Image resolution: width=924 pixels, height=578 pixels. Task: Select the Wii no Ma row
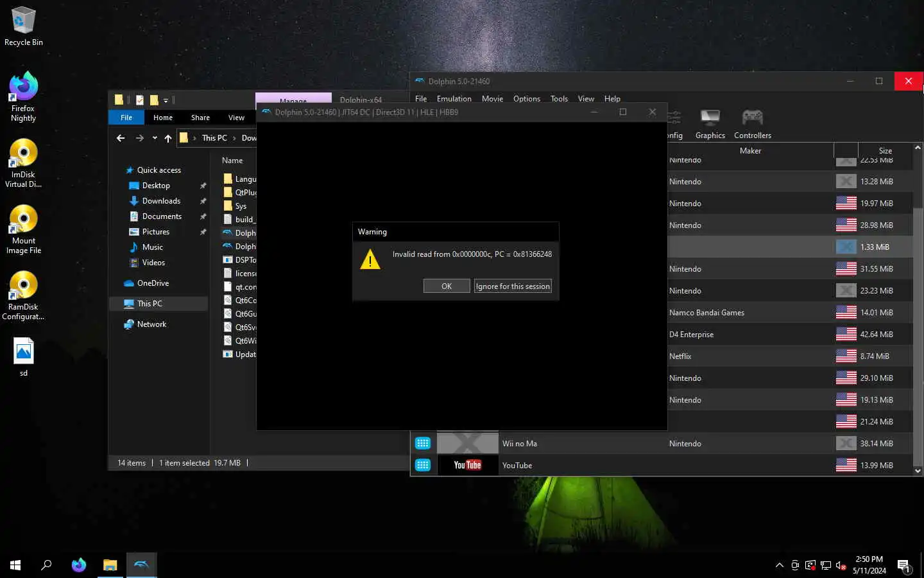pos(662,444)
